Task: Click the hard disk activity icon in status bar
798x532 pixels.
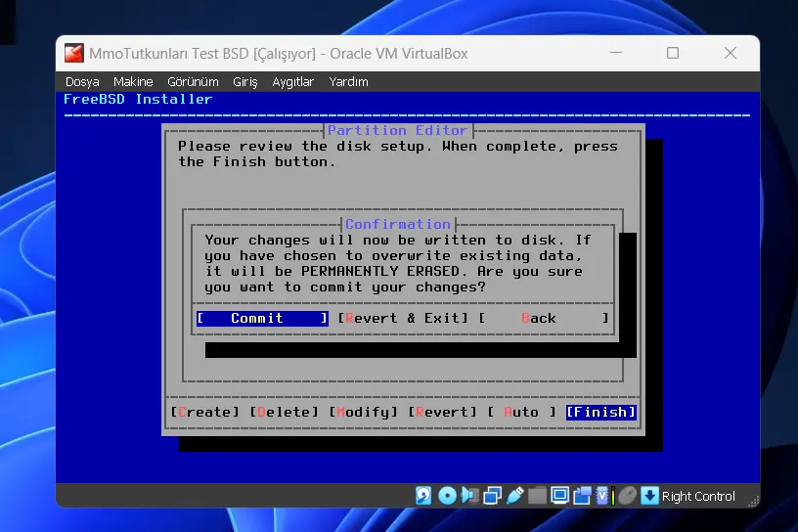Action: click(x=423, y=496)
